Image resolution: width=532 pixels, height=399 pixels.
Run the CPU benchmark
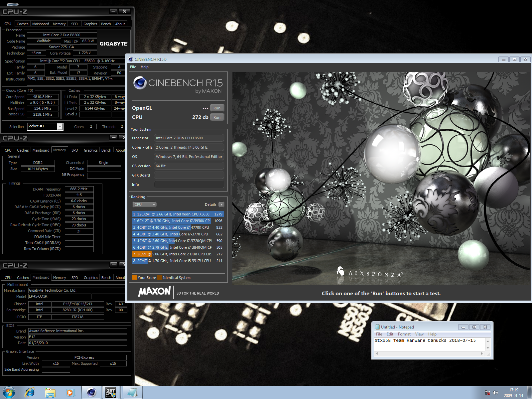[217, 117]
